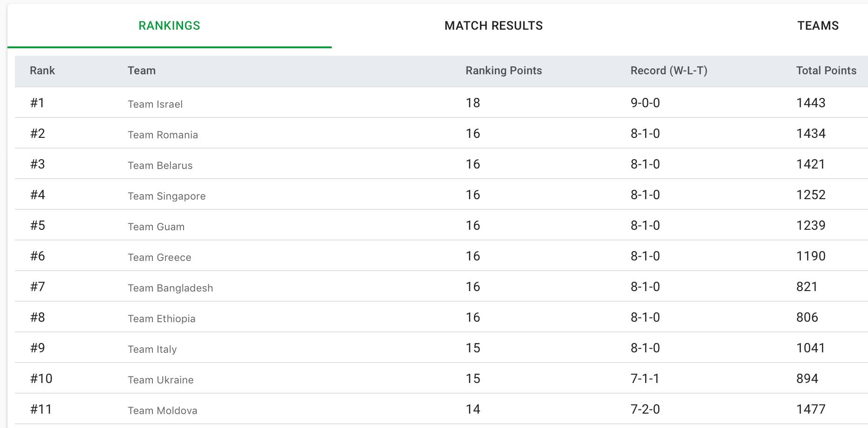Open Team Israel link

(155, 104)
